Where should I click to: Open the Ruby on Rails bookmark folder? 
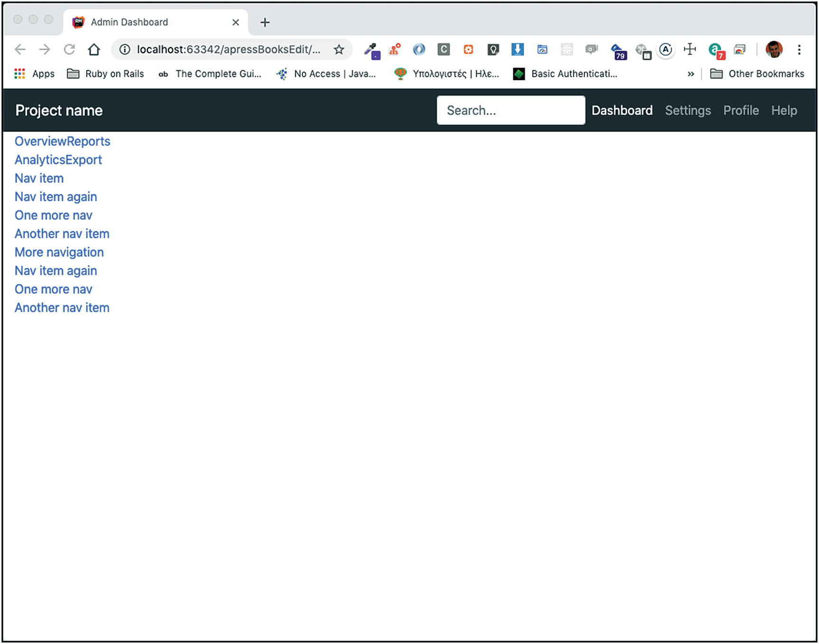click(x=105, y=74)
